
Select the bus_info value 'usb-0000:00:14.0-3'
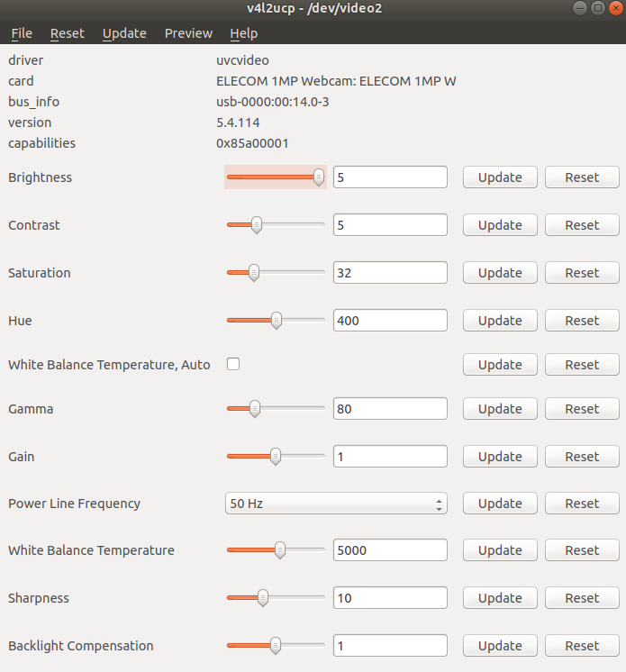273,102
